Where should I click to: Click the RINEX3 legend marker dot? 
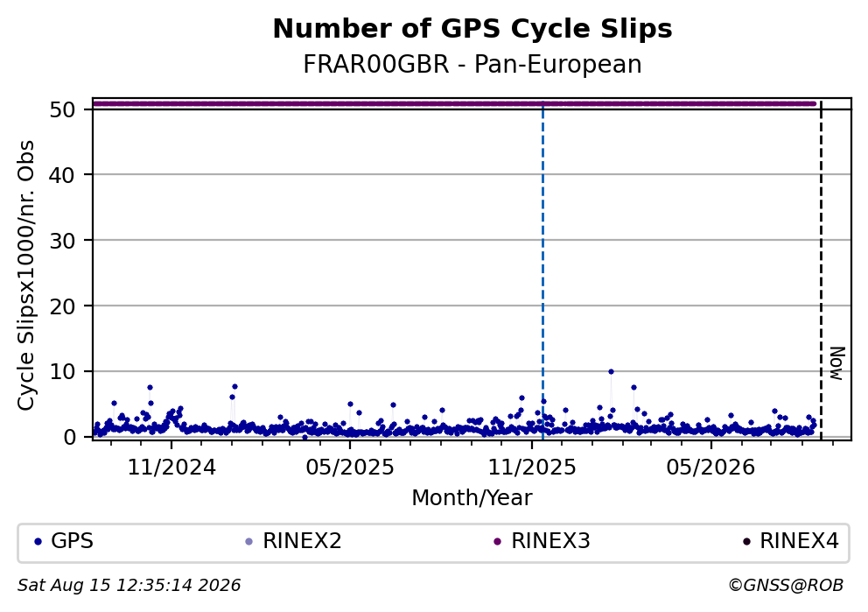coord(497,542)
